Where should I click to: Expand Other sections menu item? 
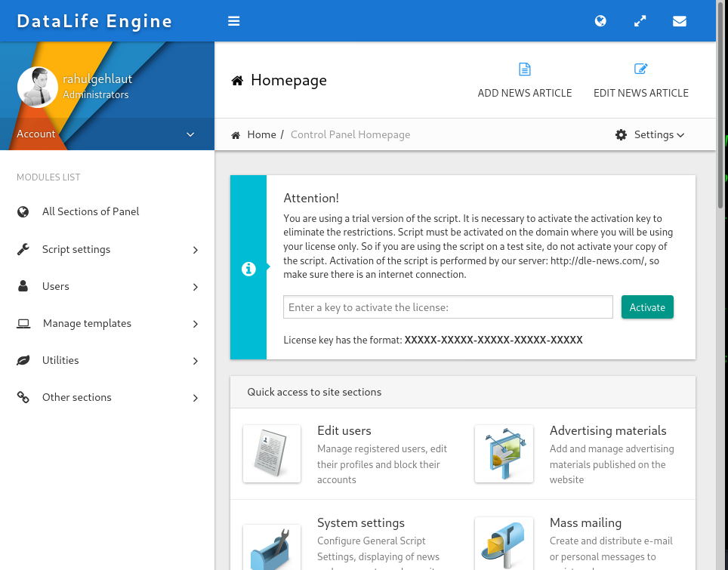point(107,397)
